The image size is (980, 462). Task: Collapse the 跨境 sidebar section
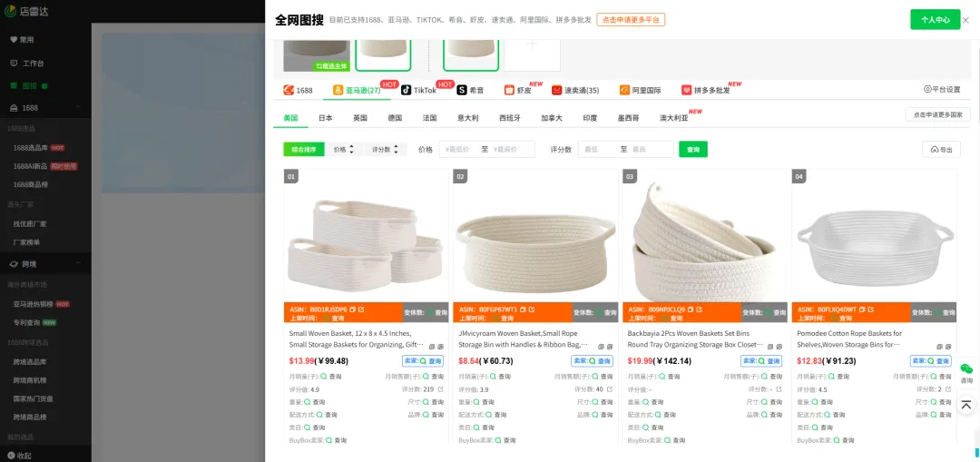pyautogui.click(x=78, y=264)
